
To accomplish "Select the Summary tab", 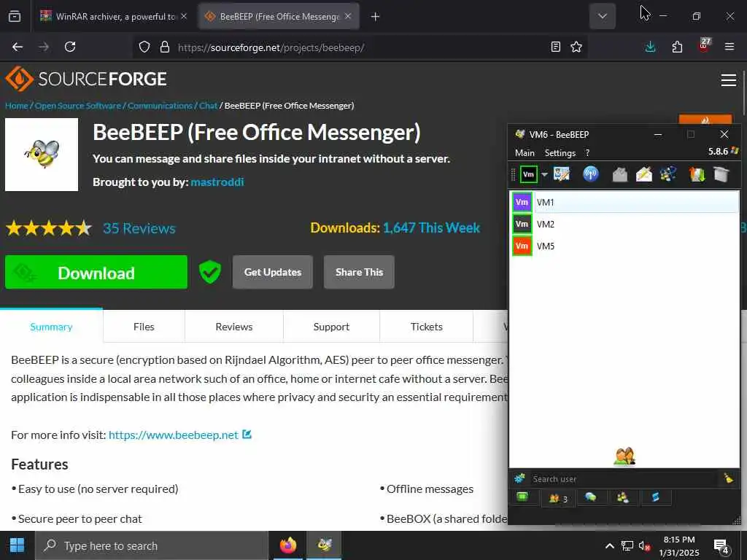I will [x=51, y=327].
